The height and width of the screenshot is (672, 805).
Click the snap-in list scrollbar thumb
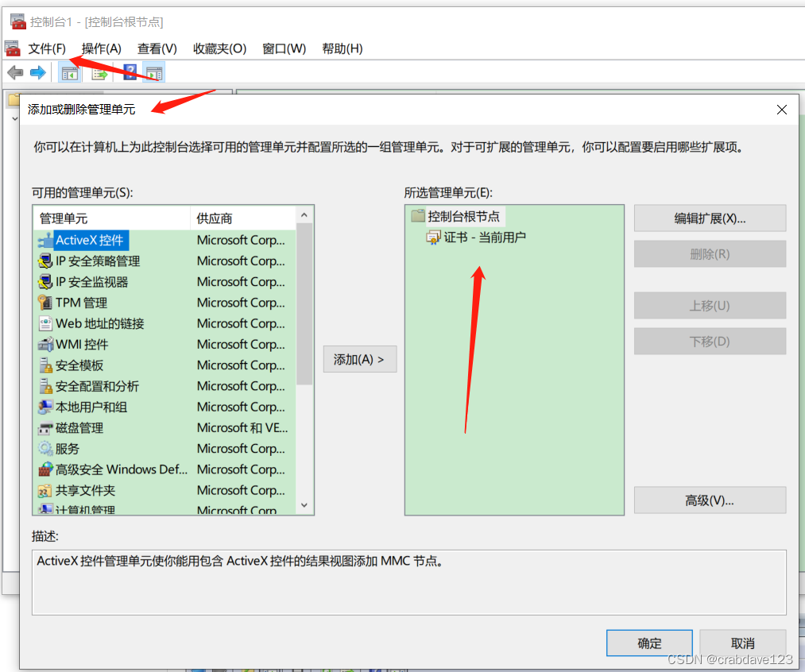pos(304,304)
